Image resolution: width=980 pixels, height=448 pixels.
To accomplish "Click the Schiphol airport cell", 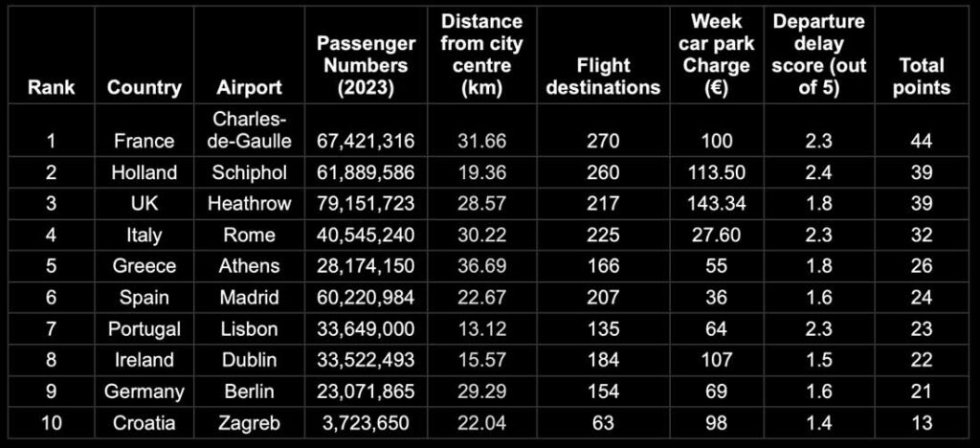I will (250, 172).
